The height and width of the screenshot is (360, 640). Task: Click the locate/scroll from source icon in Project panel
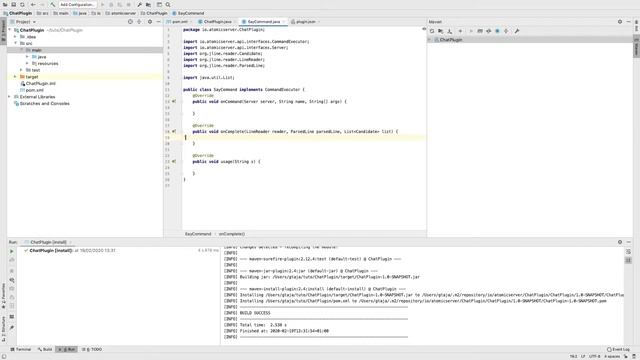[130, 22]
